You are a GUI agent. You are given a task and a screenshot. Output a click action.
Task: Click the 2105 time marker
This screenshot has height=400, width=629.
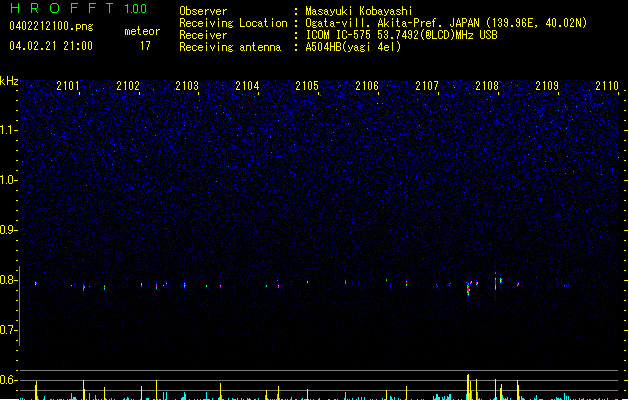tap(307, 85)
